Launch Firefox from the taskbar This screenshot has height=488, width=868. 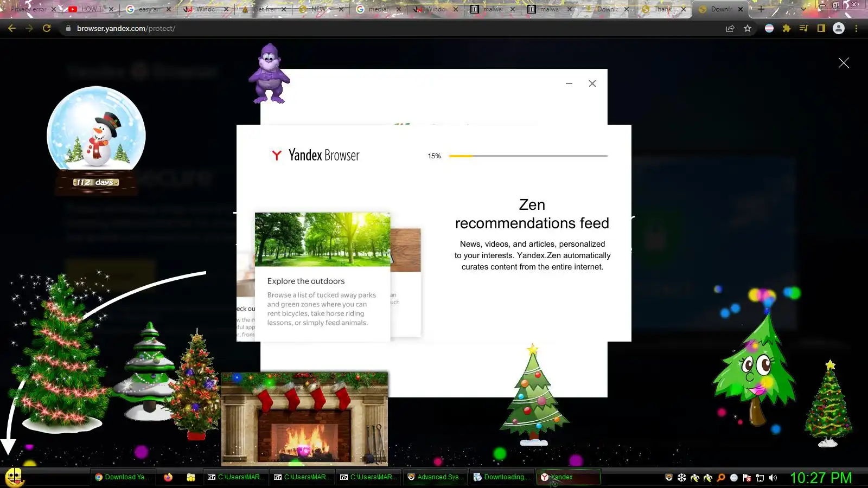point(168,477)
